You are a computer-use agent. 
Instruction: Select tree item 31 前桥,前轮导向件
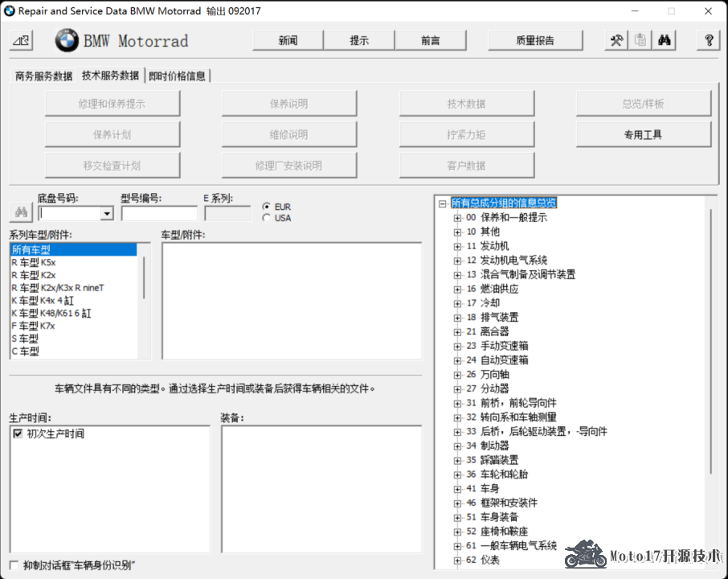(x=511, y=403)
